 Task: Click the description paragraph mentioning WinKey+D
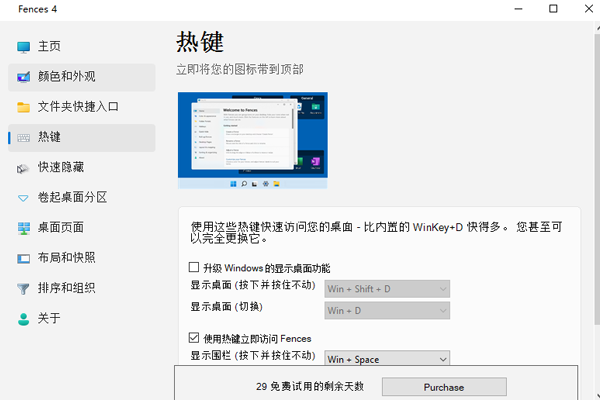377,233
